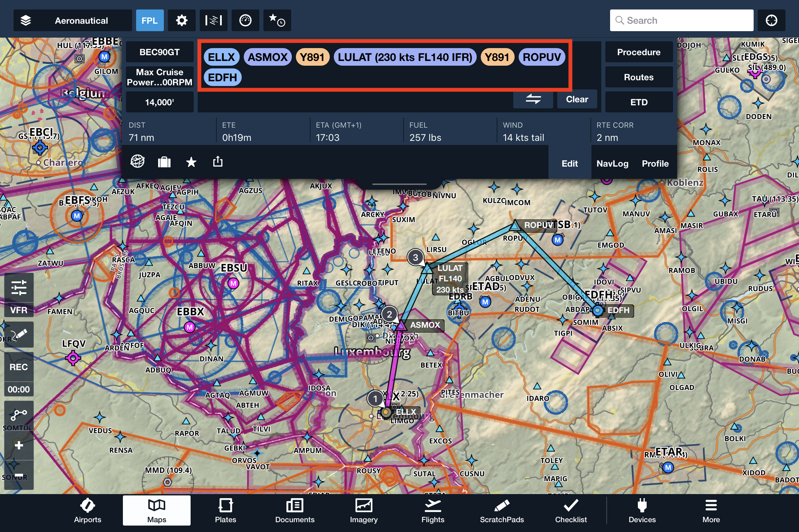The image size is (799, 532).
Task: Open the Maps tab
Action: click(x=157, y=511)
